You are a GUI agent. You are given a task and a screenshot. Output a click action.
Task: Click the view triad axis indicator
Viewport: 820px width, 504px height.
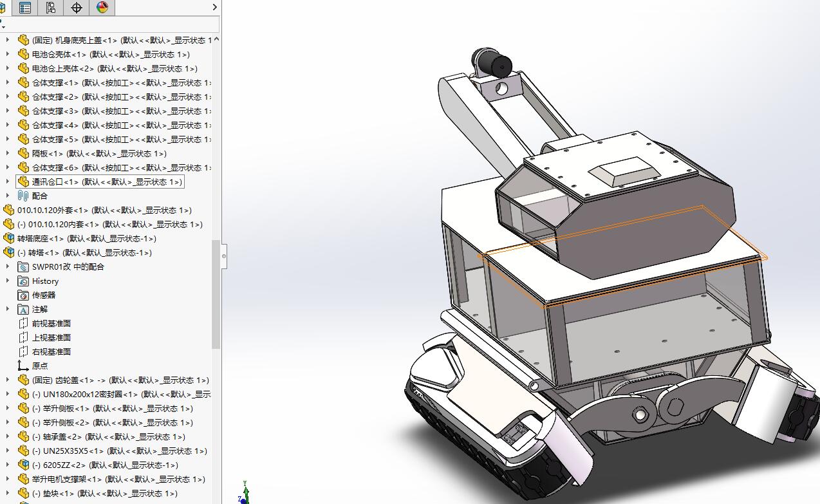[x=244, y=492]
